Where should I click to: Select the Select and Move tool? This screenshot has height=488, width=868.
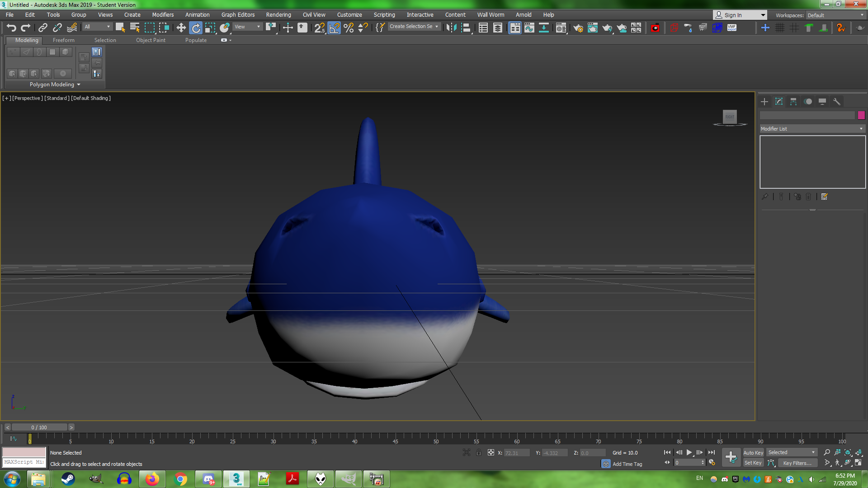181,28
